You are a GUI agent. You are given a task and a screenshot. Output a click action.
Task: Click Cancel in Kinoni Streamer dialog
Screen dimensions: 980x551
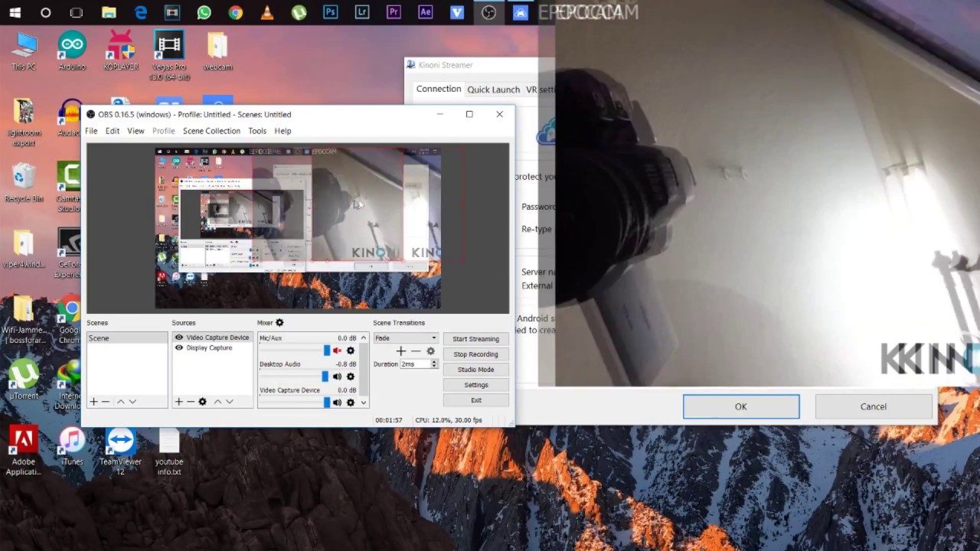(x=874, y=406)
